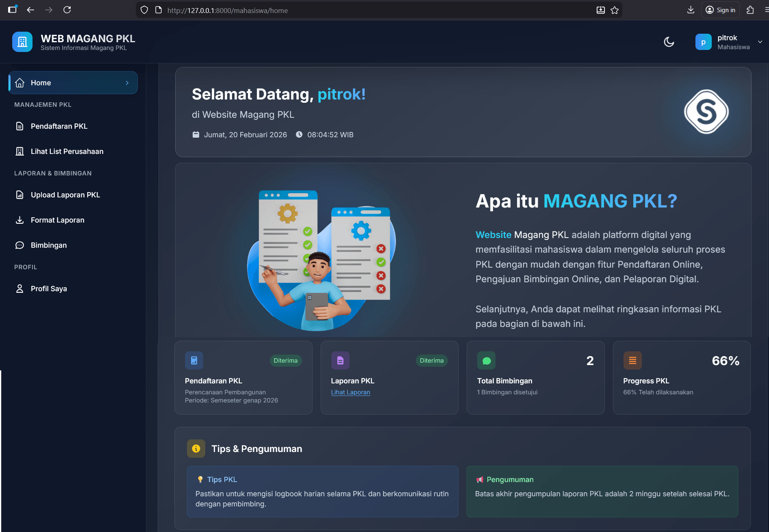This screenshot has width=769, height=532.
Task: Click the blue Website word in description
Action: pyautogui.click(x=493, y=235)
